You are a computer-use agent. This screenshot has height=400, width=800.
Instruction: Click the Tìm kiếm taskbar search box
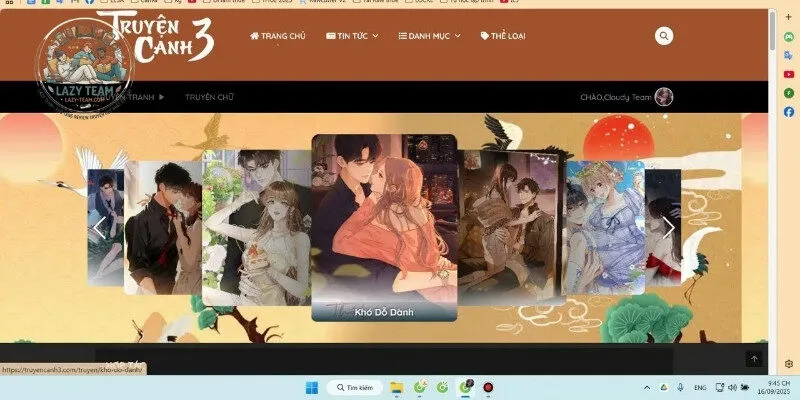click(354, 387)
